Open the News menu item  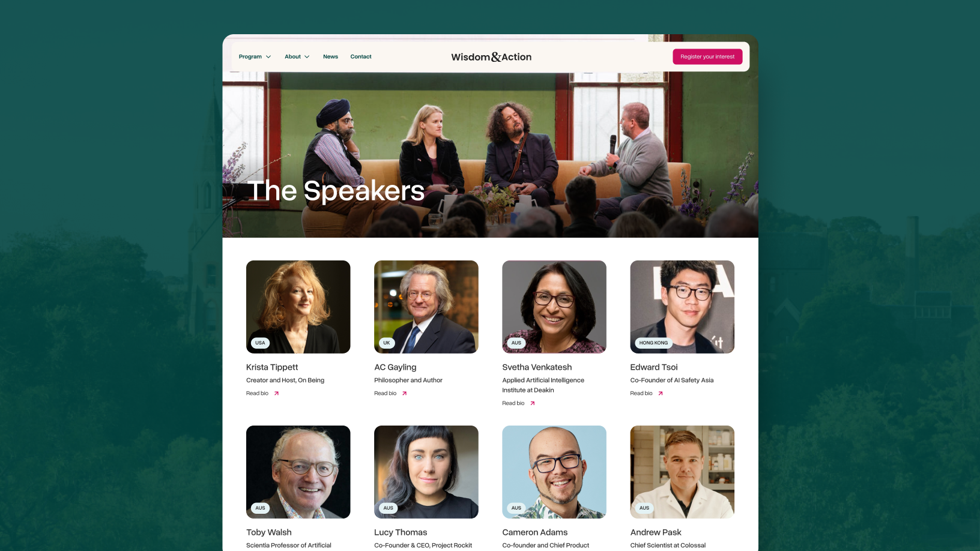coord(330,57)
